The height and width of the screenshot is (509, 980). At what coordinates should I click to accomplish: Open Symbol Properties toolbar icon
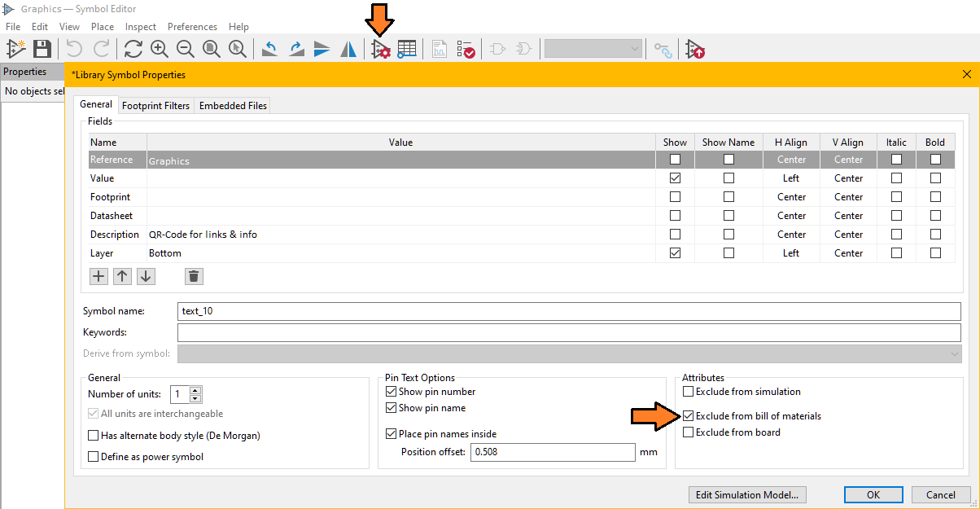381,49
